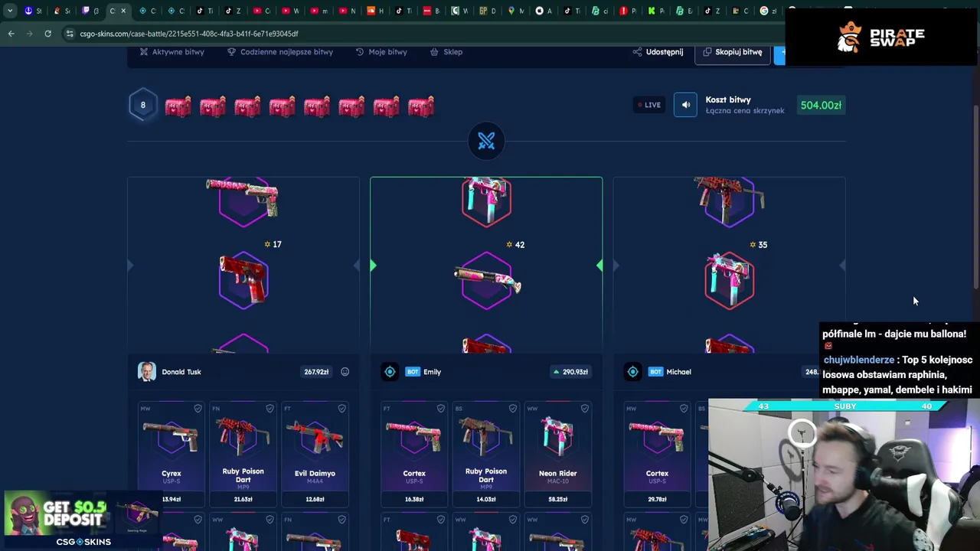980x551 pixels.
Task: Click the Neon Rider price 58.25zł
Action: [557, 499]
